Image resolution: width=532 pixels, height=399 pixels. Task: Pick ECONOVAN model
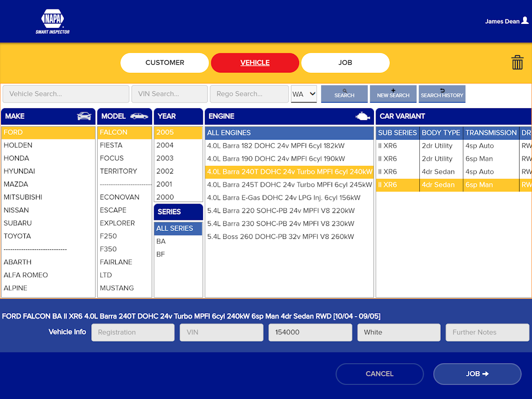125,197
